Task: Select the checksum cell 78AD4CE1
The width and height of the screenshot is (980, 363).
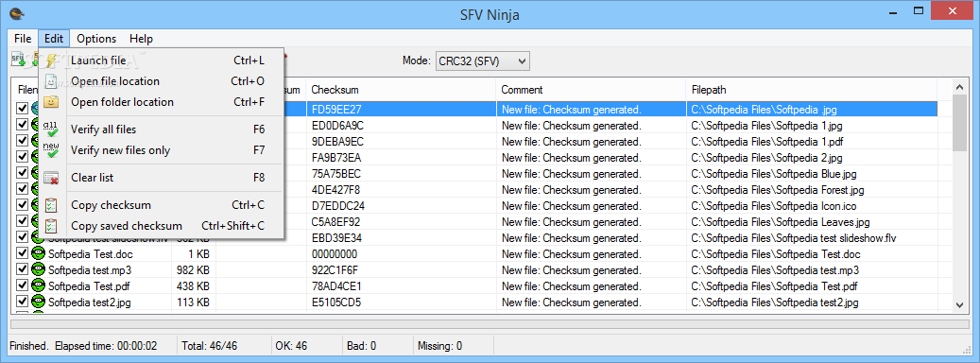Action: click(x=336, y=286)
